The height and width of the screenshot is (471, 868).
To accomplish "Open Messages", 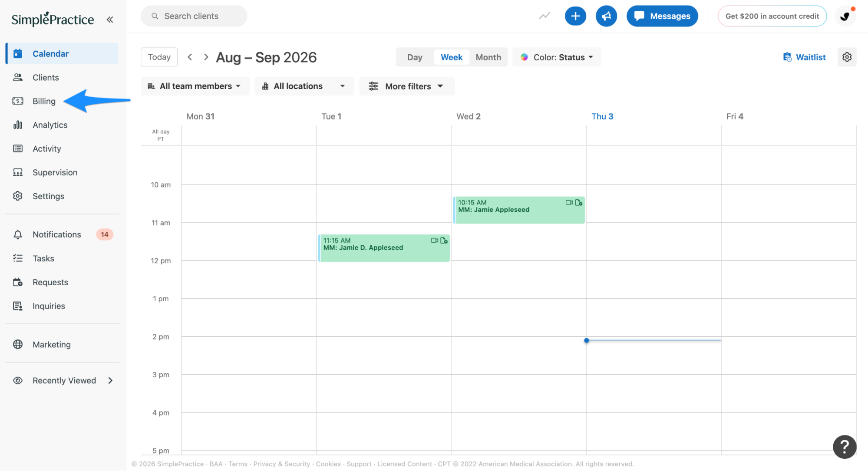I will [x=662, y=16].
